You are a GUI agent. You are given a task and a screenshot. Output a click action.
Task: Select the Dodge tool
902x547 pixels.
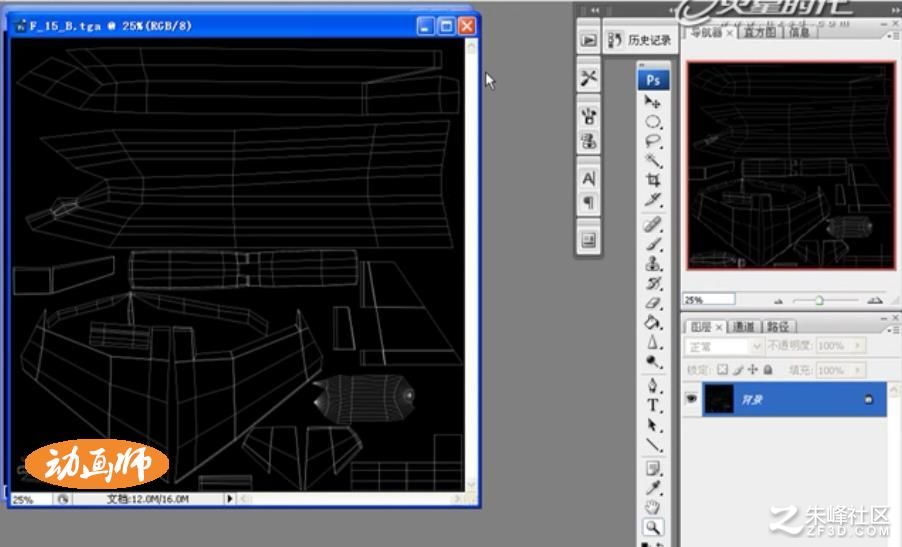(x=652, y=362)
